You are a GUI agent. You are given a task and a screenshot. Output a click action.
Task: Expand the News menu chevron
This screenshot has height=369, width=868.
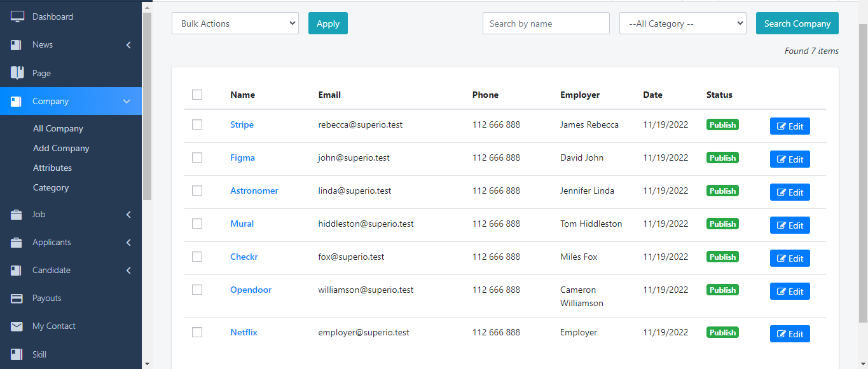point(128,45)
